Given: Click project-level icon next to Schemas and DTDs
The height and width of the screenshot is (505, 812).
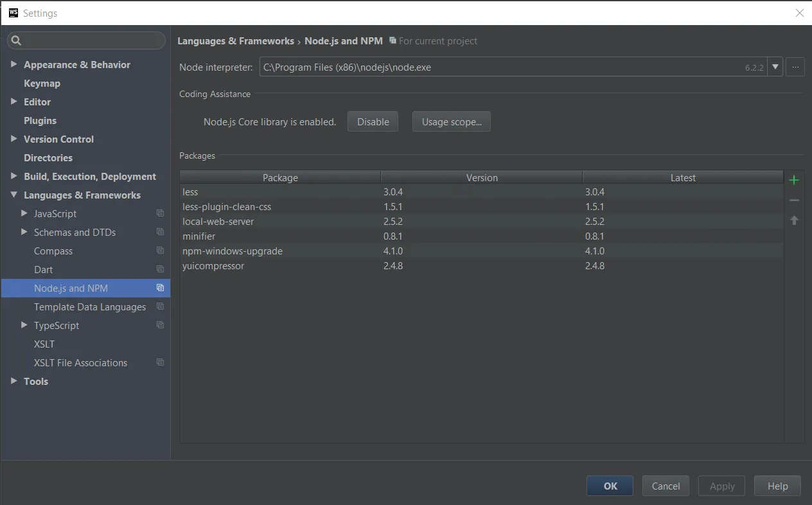Looking at the screenshot, I should [x=161, y=232].
